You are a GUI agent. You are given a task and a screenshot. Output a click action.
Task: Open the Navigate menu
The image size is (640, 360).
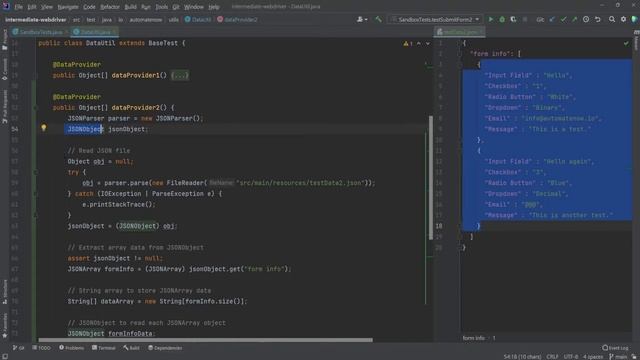coord(68,7)
